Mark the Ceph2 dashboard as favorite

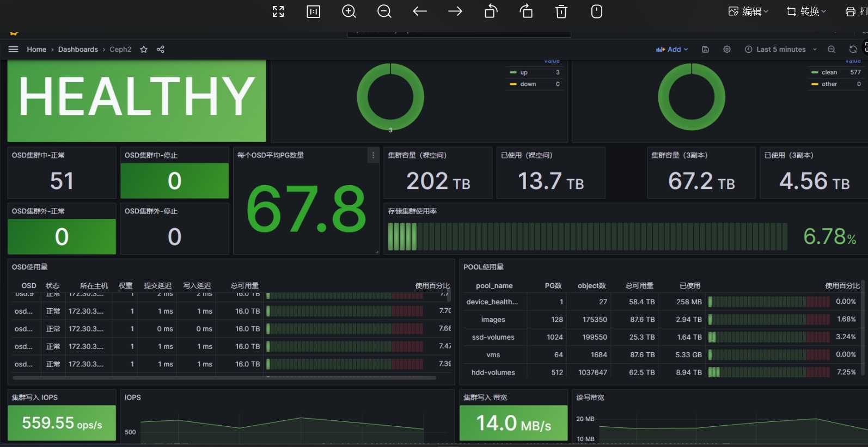144,49
